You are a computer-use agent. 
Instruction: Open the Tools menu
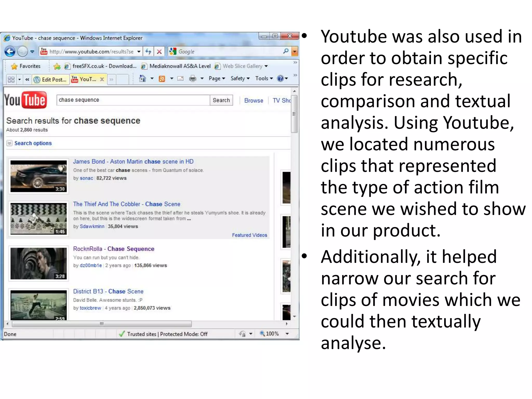[x=264, y=78]
